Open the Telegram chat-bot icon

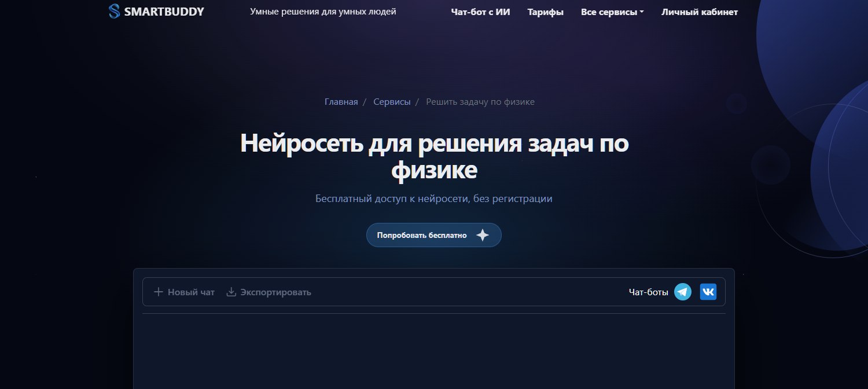[x=683, y=292]
